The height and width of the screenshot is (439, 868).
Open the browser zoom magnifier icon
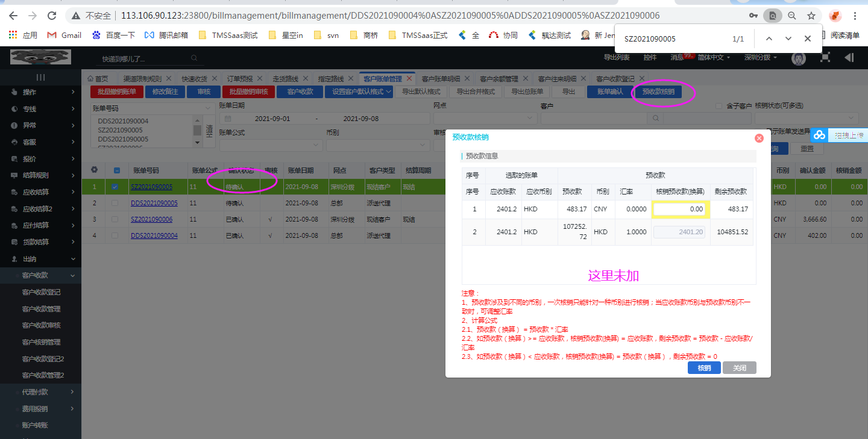tap(792, 16)
